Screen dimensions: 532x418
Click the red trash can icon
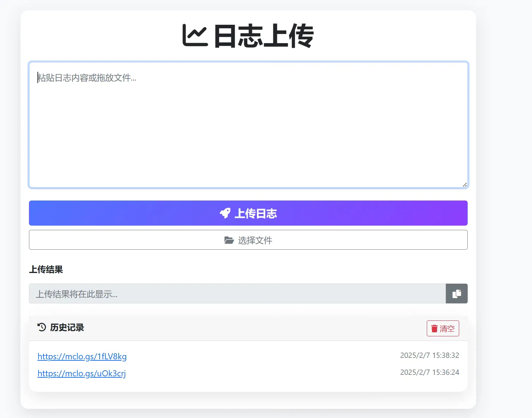click(x=435, y=329)
